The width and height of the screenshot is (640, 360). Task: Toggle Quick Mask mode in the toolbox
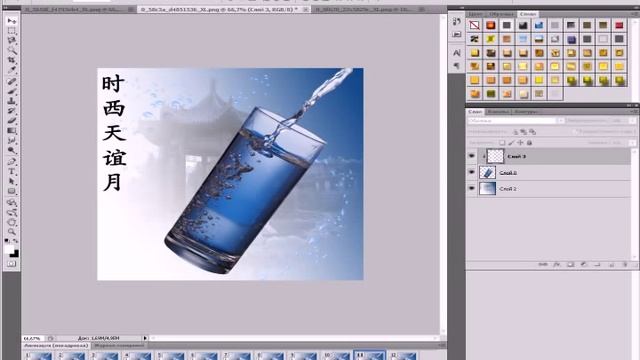click(11, 264)
